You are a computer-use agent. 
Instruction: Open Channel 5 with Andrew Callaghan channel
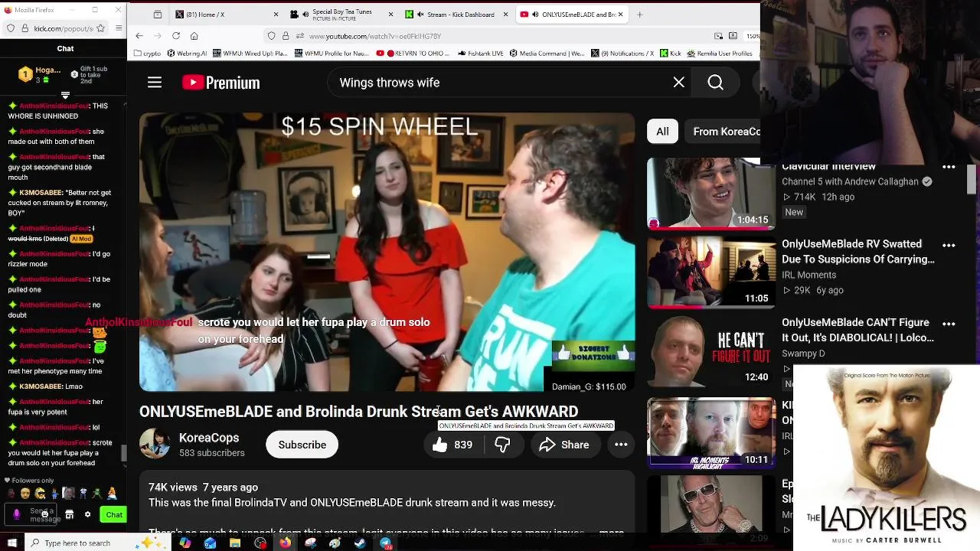coord(850,181)
